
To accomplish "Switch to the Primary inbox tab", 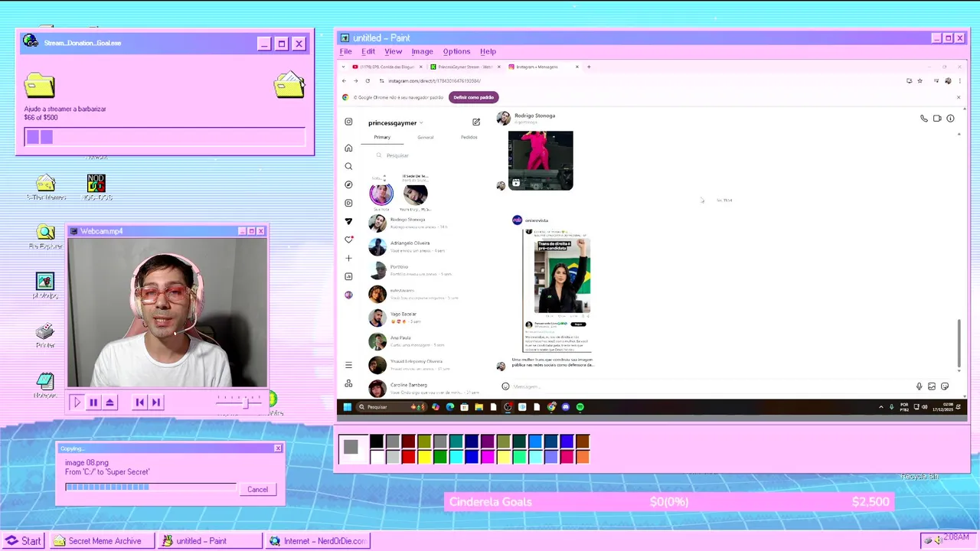I will tap(382, 137).
